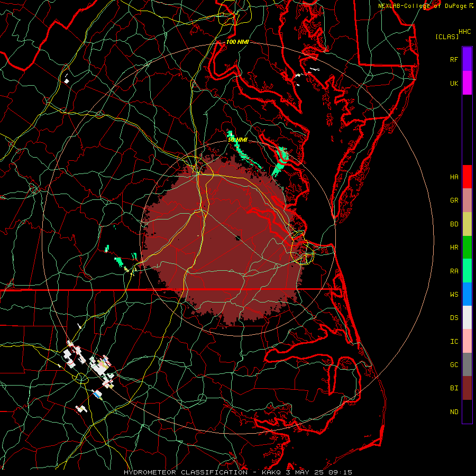The height and width of the screenshot is (476, 476).
Task: Select the IC light pink legend swatch
Action: (x=467, y=341)
